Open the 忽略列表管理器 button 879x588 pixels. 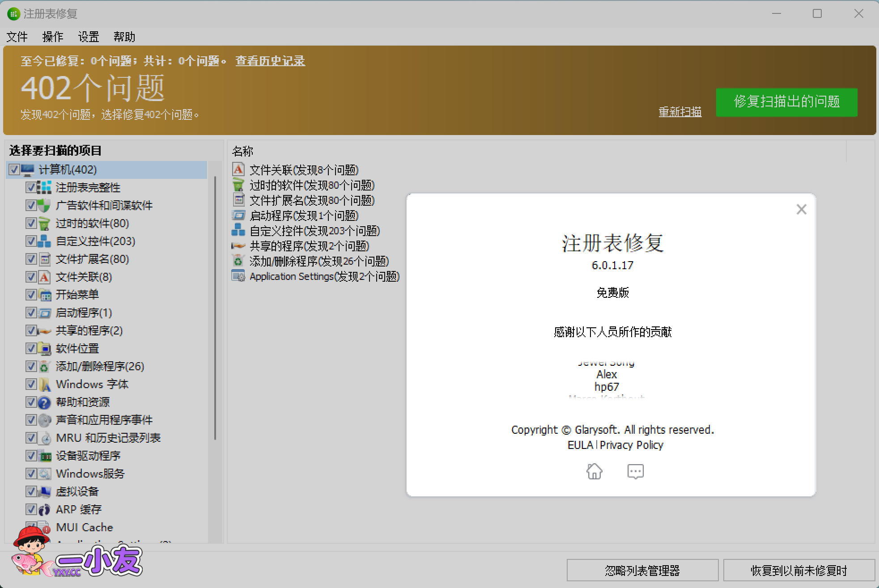[x=642, y=570]
